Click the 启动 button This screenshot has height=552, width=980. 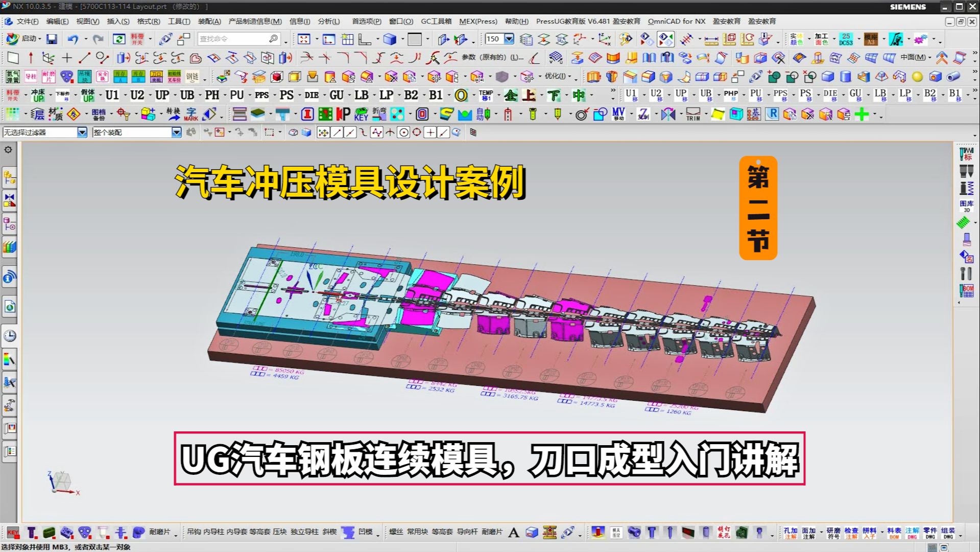[25, 38]
